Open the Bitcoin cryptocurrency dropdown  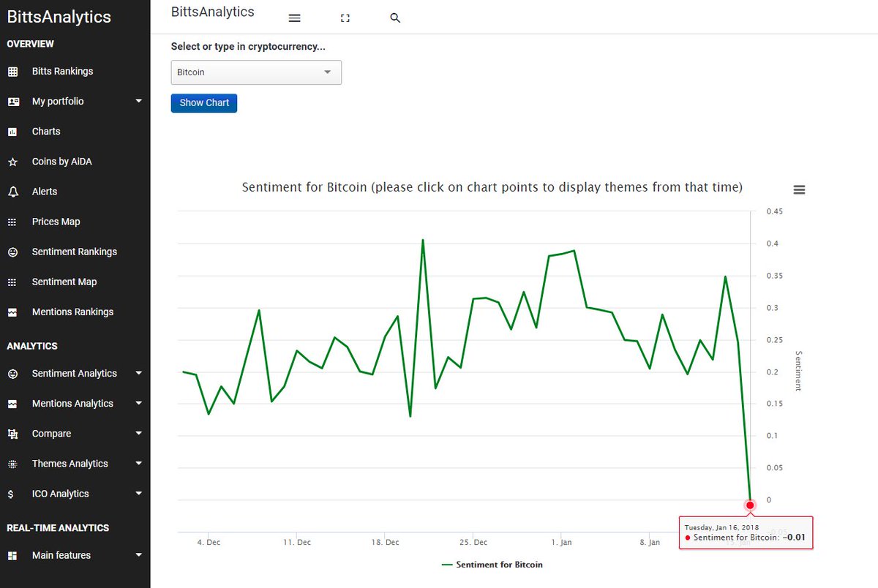pyautogui.click(x=256, y=72)
